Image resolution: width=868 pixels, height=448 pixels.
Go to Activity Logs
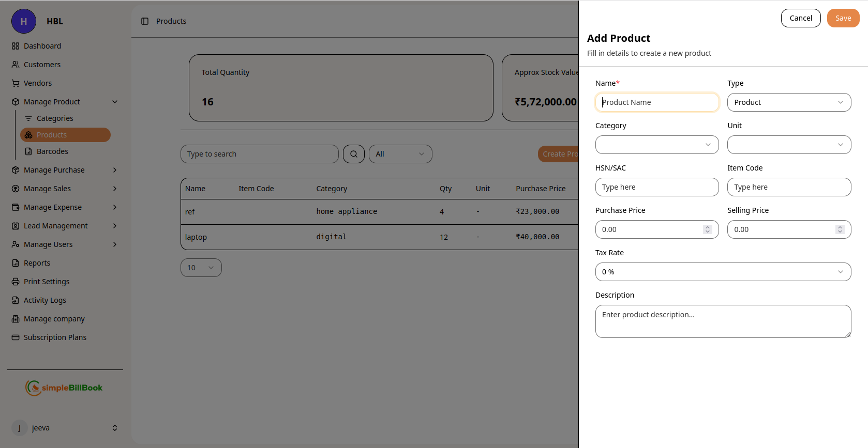(44, 300)
